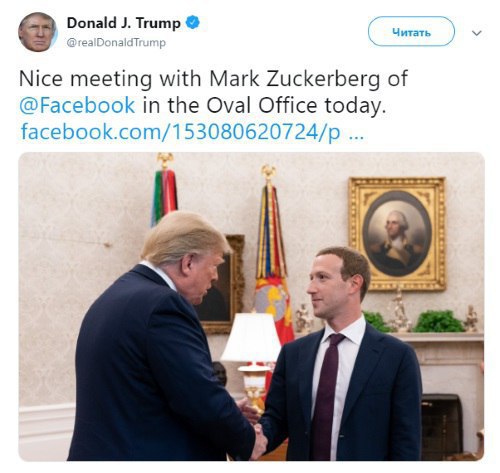500x473 pixels.
Task: Click the dark fireplace opening in photo
Action: coord(442,426)
